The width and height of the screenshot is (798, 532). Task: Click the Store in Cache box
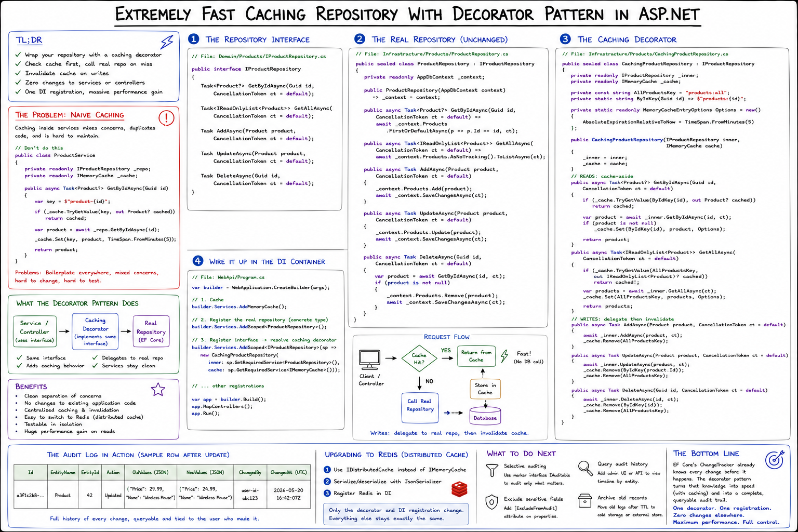(485, 389)
